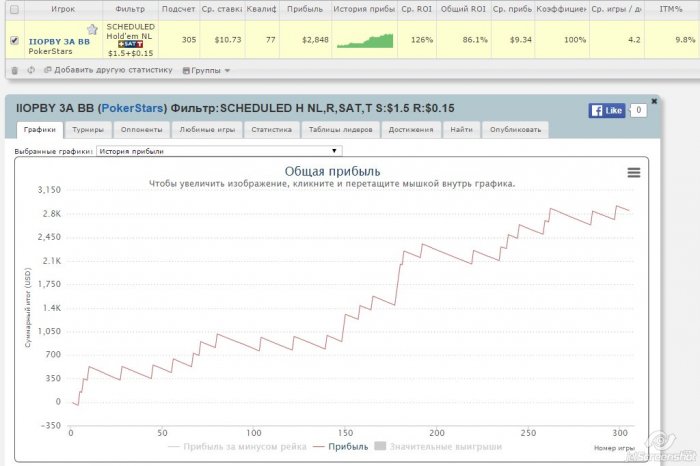The width and height of the screenshot is (700, 466).
Task: Click the green profit history sparkline
Action: tap(365, 41)
